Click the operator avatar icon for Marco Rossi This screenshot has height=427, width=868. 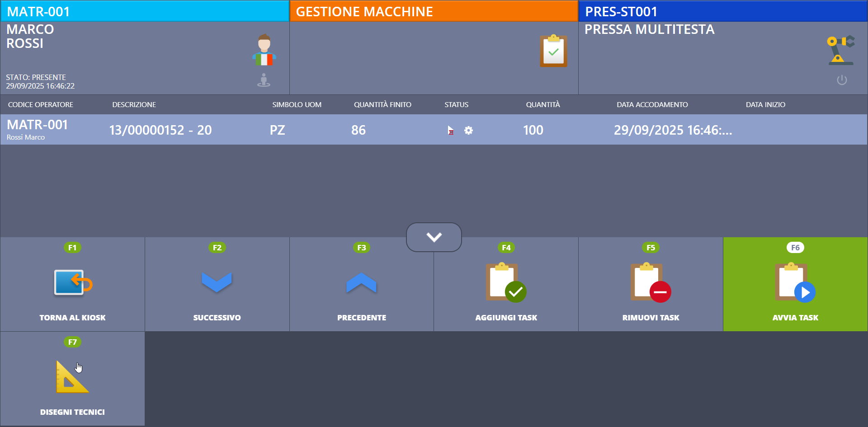(x=264, y=50)
